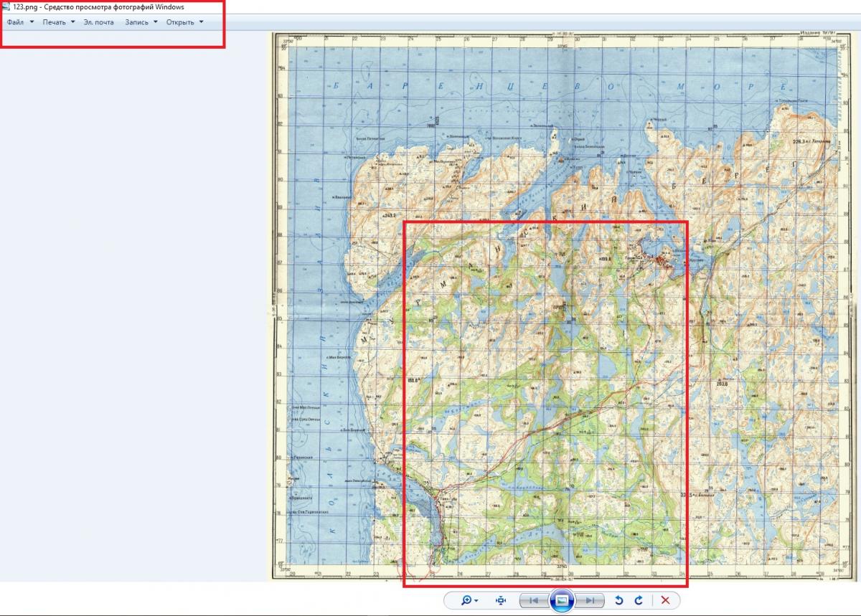Click the Открыть button

[x=180, y=22]
